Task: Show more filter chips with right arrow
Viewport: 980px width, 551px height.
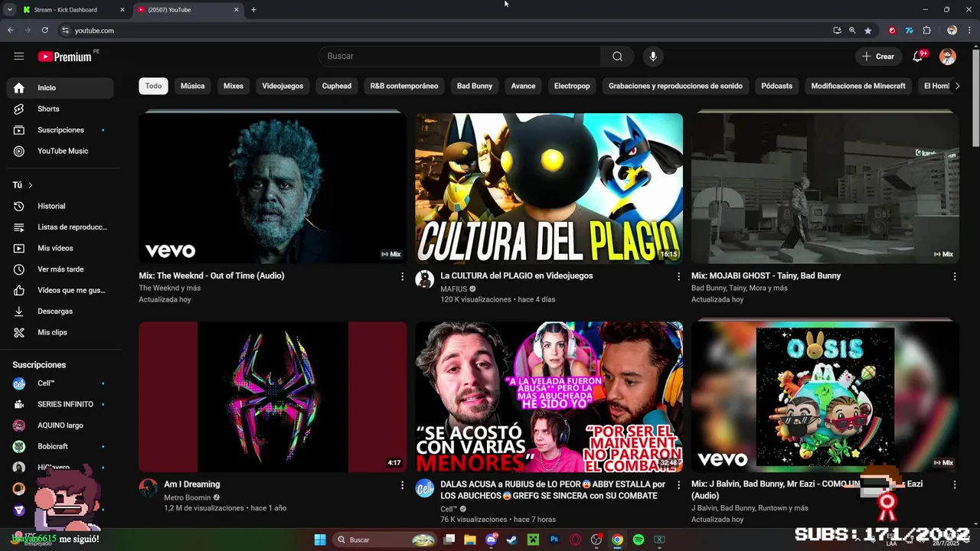Action: click(957, 86)
